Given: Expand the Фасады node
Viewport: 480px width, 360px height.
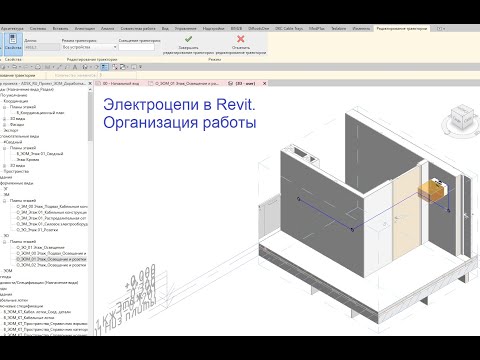Looking at the screenshot, I should tap(5, 125).
